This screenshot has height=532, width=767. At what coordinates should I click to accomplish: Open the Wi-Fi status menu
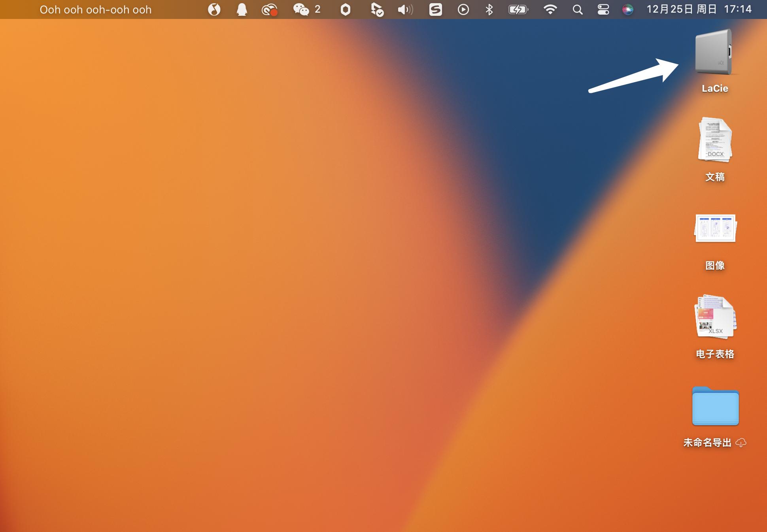point(550,9)
